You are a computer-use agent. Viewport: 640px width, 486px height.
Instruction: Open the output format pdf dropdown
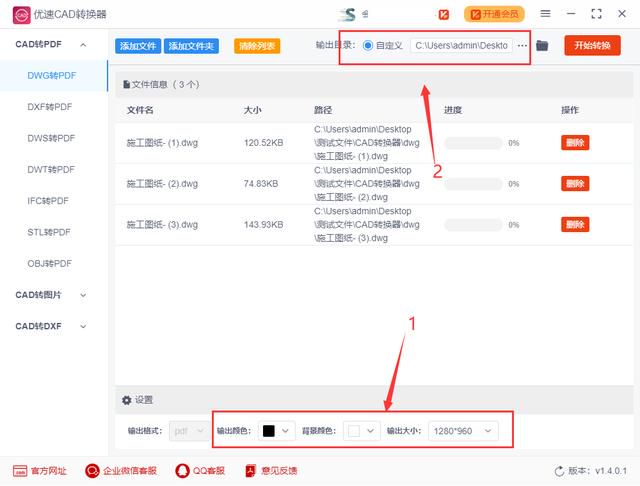pyautogui.click(x=189, y=431)
